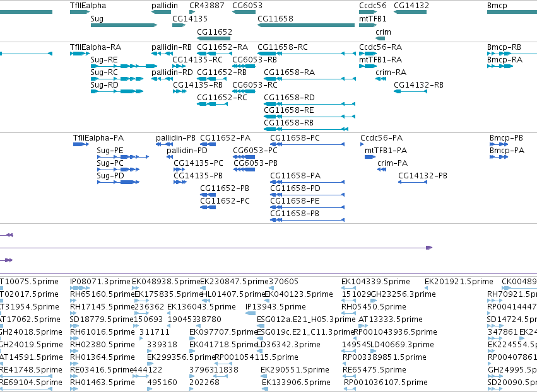Select the Sug-RD transcript
537x392 pixels.
click(117, 91)
